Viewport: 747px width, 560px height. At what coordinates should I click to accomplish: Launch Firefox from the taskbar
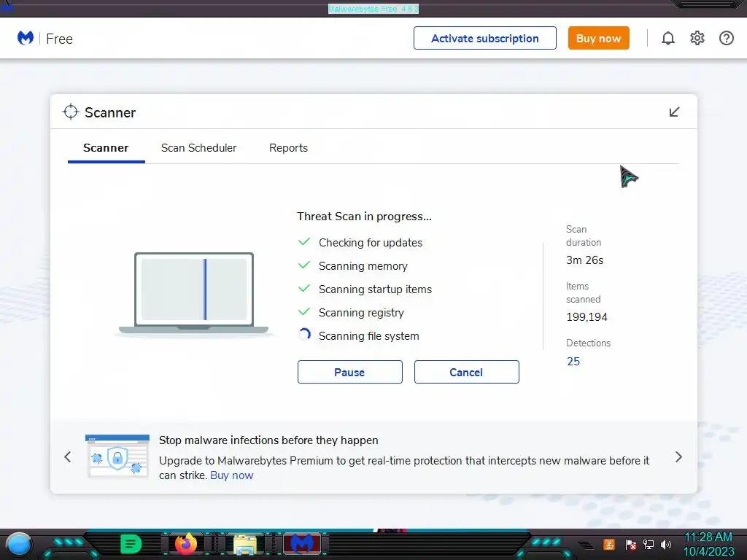pos(186,544)
